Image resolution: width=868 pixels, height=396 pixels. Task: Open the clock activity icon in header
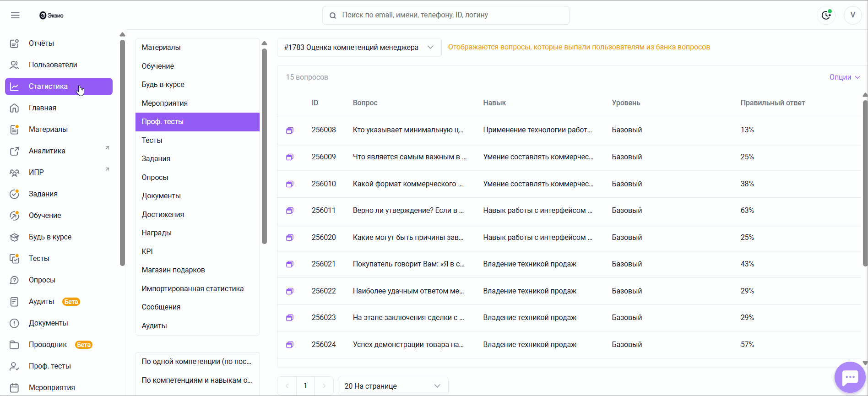click(x=826, y=15)
